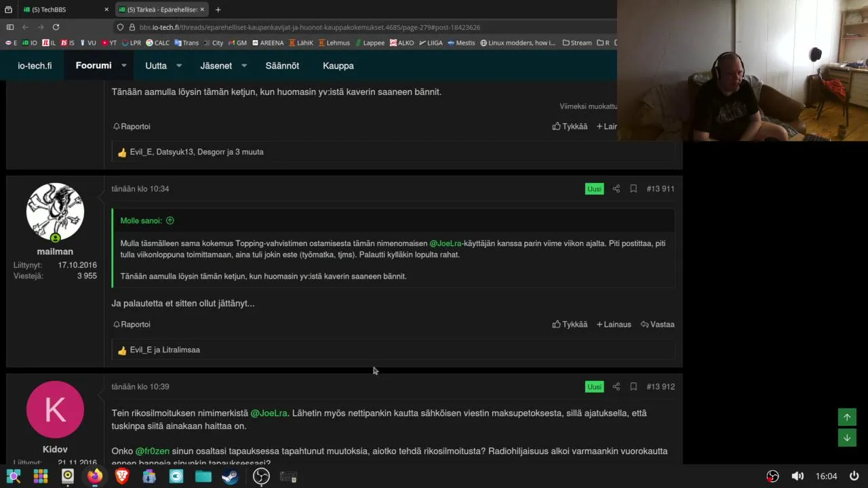Open the app grid launcher in taskbar
Screen dimensions: 868x488
click(x=41, y=476)
